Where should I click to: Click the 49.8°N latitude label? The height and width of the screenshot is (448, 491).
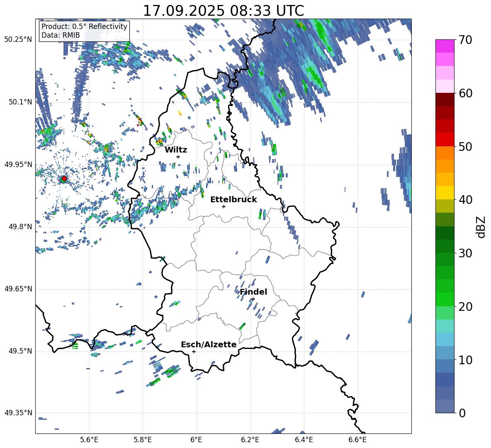[21, 227]
